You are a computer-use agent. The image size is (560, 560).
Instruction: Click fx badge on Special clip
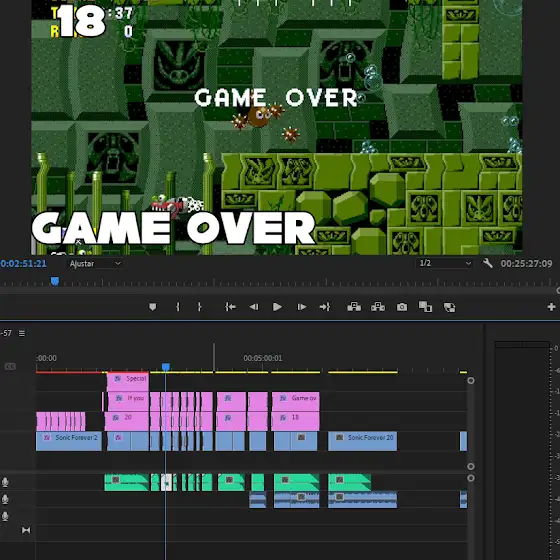117,379
